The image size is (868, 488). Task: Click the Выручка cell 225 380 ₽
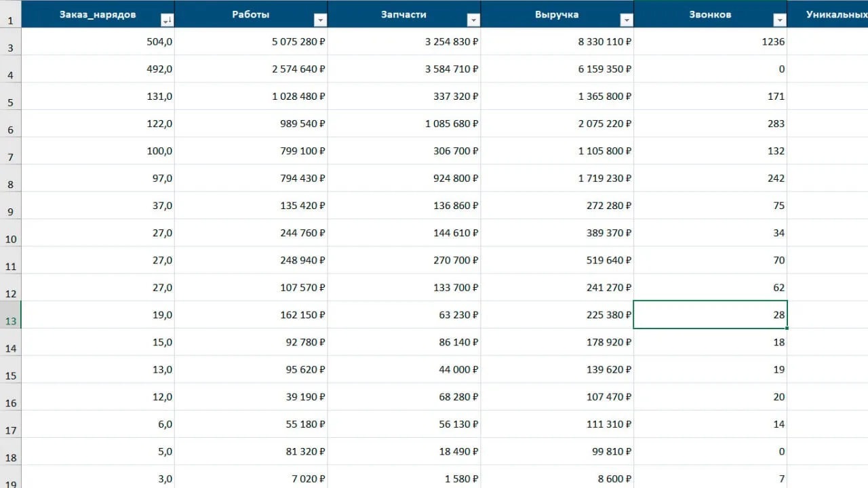(x=557, y=315)
